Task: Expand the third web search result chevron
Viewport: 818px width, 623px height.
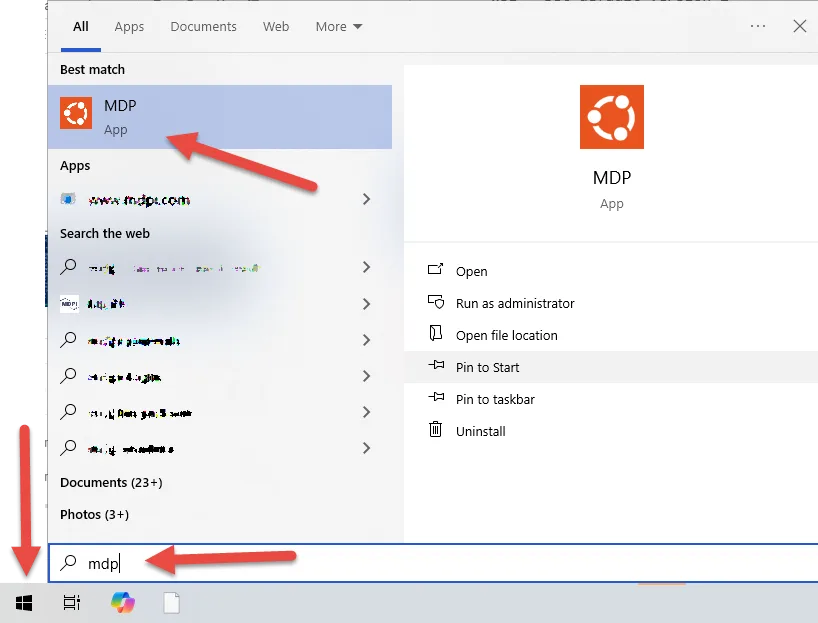Action: coord(366,340)
